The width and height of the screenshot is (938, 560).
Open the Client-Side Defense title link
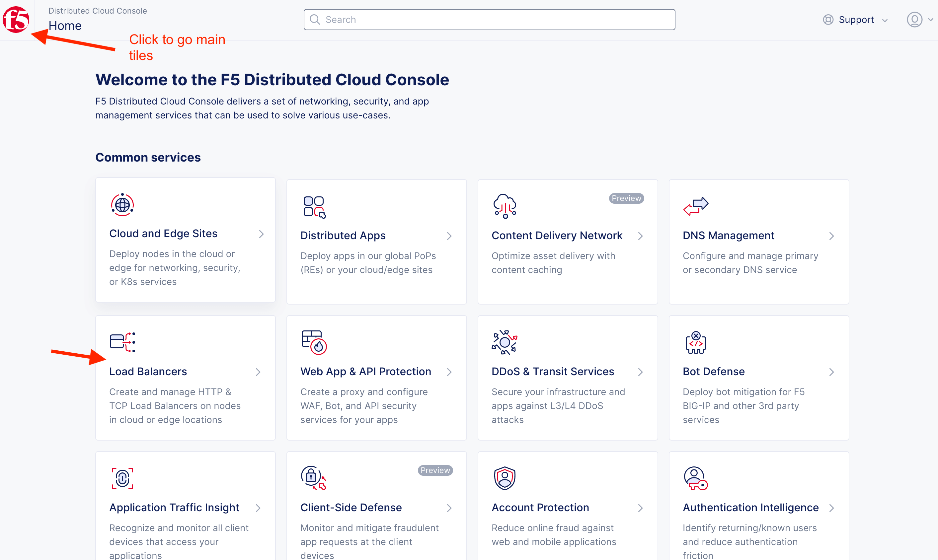coord(351,508)
